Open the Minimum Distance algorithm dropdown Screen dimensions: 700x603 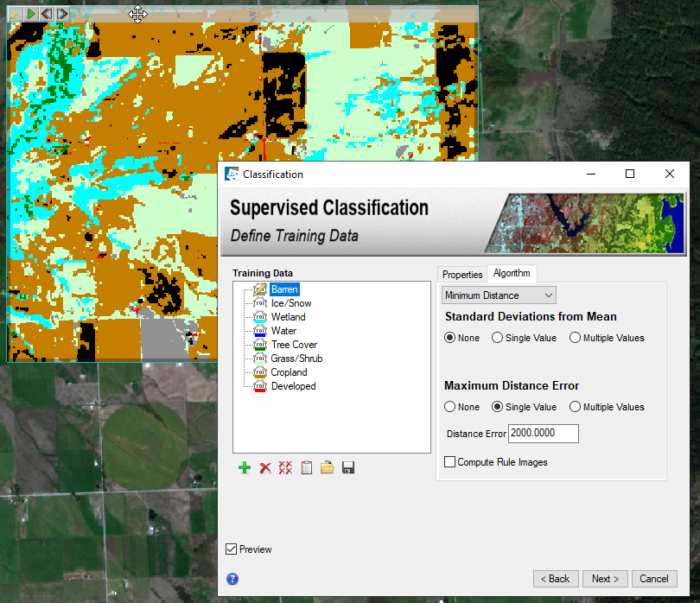point(499,295)
